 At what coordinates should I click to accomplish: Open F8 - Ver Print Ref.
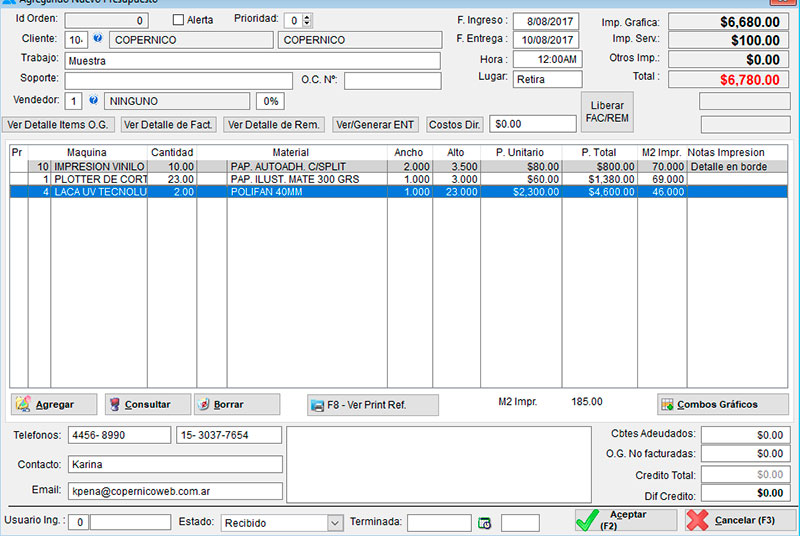pyautogui.click(x=372, y=405)
